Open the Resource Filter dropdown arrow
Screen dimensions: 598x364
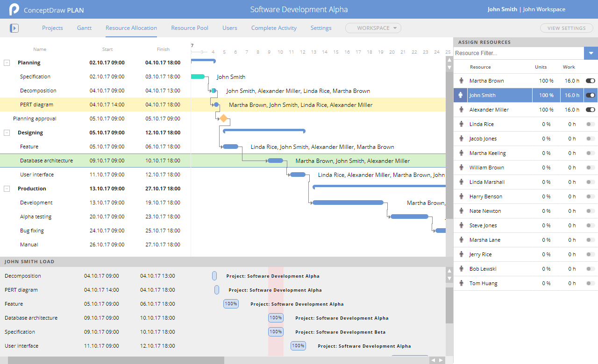click(x=591, y=53)
